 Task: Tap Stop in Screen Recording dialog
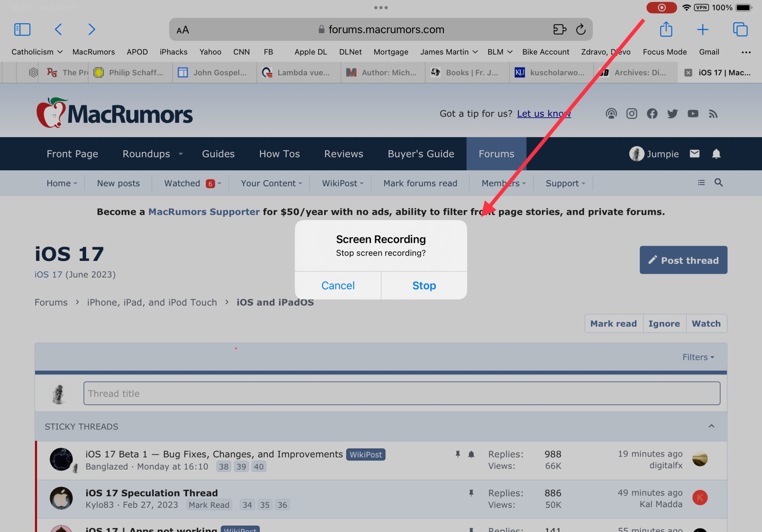coord(424,286)
